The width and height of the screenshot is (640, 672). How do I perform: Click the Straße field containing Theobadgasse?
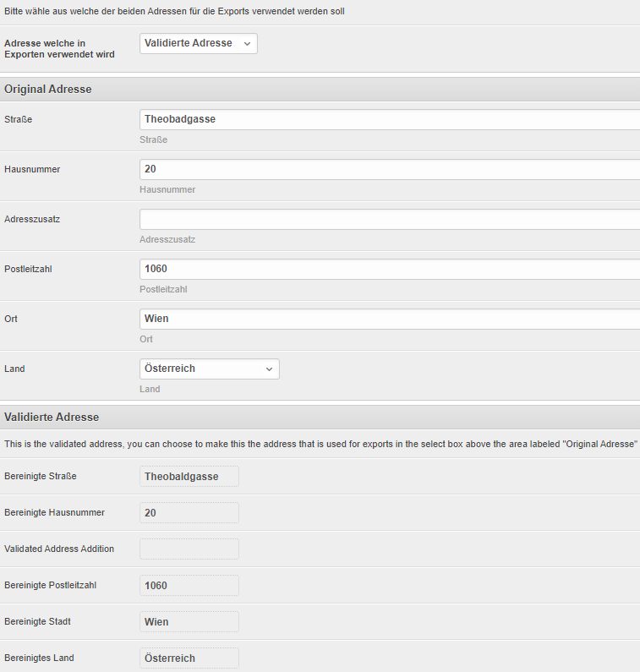[x=390, y=119]
